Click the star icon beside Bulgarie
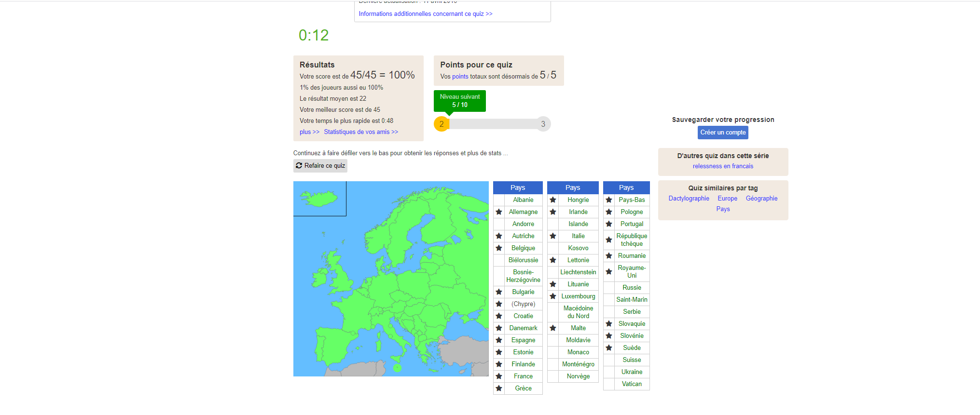This screenshot has height=415, width=980. pyautogui.click(x=499, y=292)
